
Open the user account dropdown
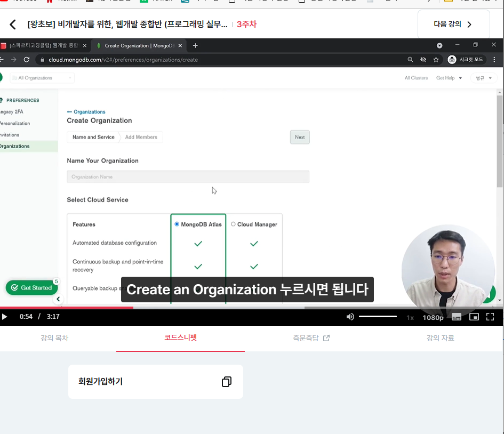click(483, 78)
